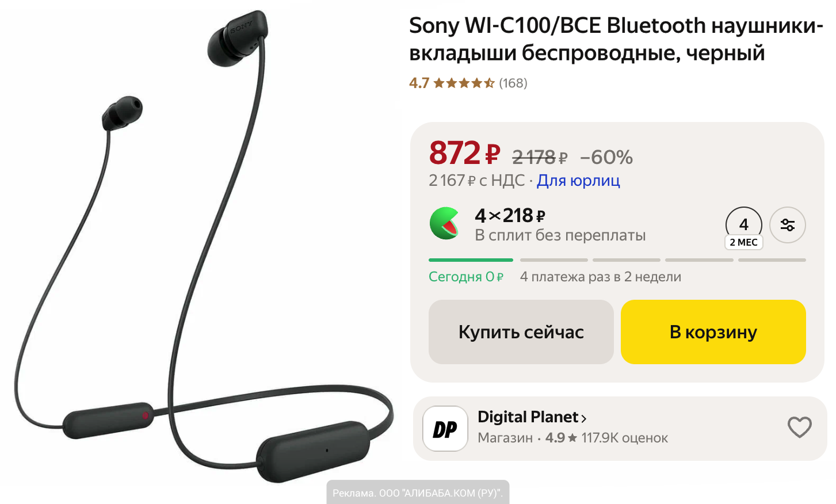Viewport: 836px width, 504px height.
Task: Click the star rating icons
Action: tap(464, 83)
